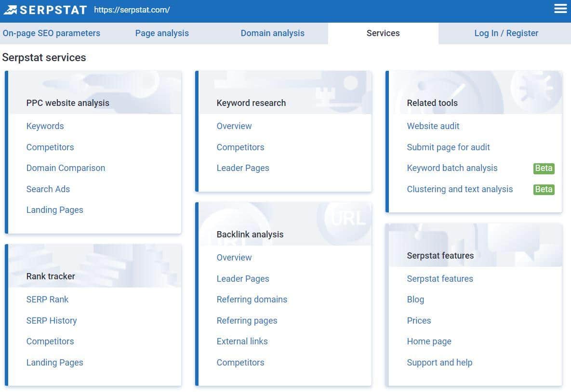The image size is (571, 392).
Task: Click the Serpstat features card heading
Action: click(x=440, y=256)
